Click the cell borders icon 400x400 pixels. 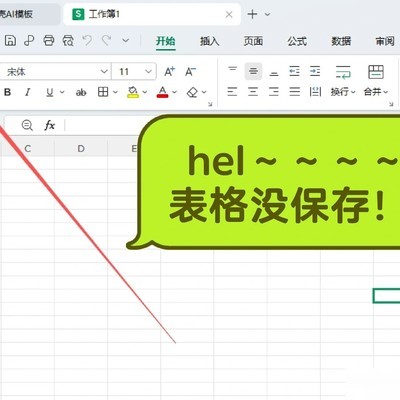tap(103, 92)
